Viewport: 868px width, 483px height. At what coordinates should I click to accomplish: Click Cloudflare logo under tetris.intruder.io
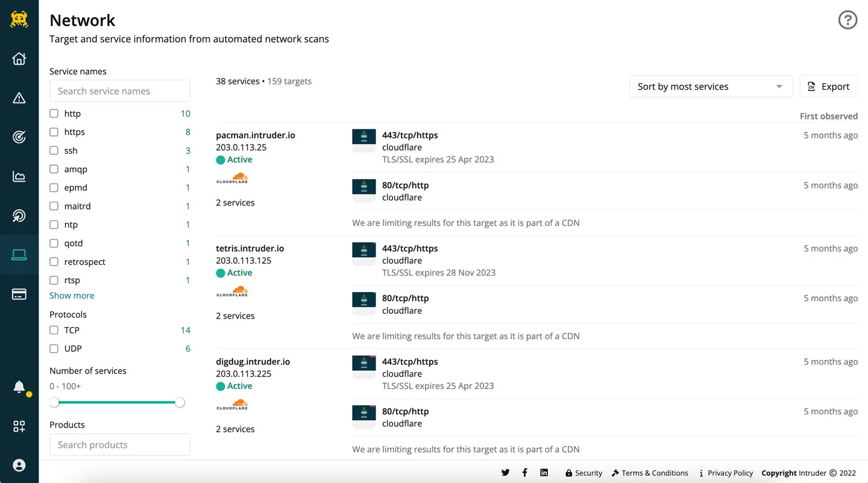coord(232,291)
